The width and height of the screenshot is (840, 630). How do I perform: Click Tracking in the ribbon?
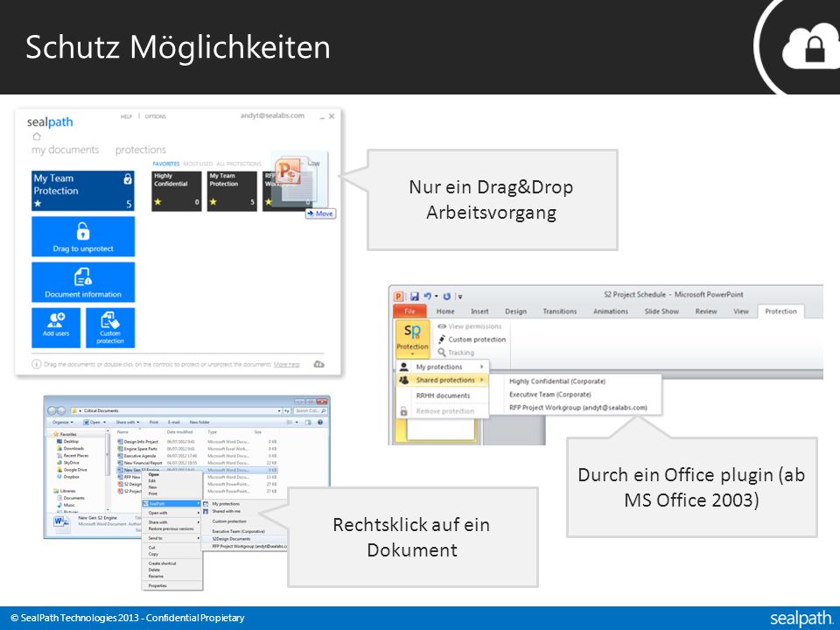[x=456, y=353]
